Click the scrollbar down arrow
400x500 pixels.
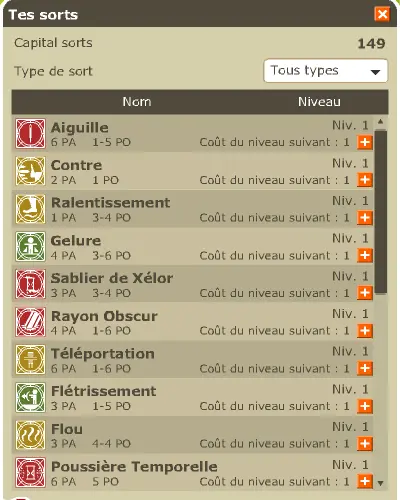pyautogui.click(x=381, y=483)
